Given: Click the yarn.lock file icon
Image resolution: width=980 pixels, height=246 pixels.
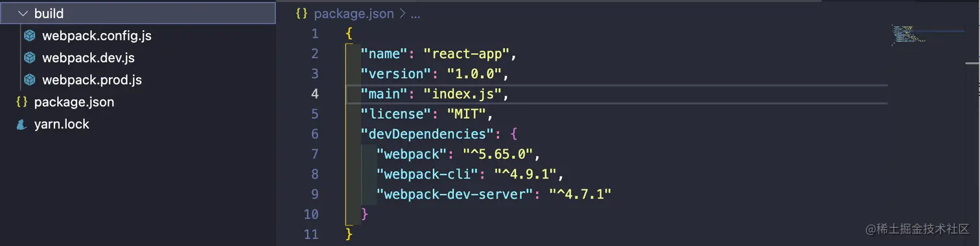Looking at the screenshot, I should (21, 124).
